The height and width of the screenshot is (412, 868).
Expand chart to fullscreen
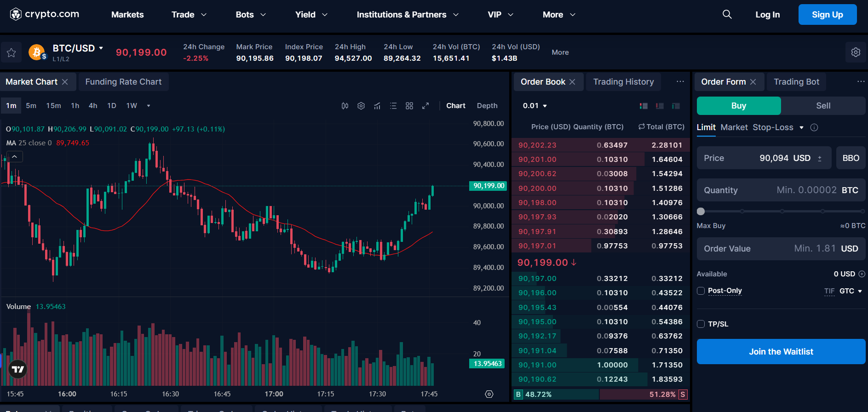pyautogui.click(x=425, y=106)
